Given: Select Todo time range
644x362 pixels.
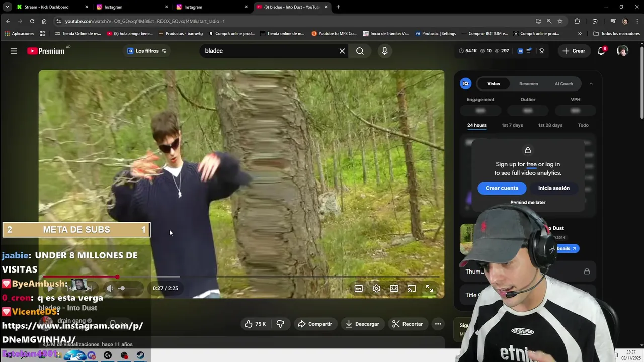Looking at the screenshot, I should [x=583, y=125].
